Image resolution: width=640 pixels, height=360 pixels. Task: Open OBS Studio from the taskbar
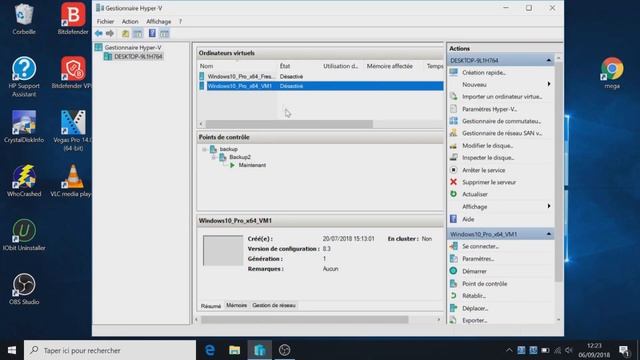coord(284,350)
